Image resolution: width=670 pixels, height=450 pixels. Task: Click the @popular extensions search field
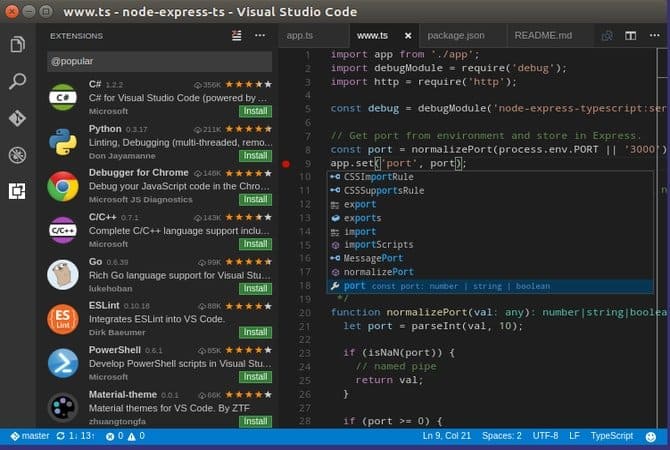[159, 61]
